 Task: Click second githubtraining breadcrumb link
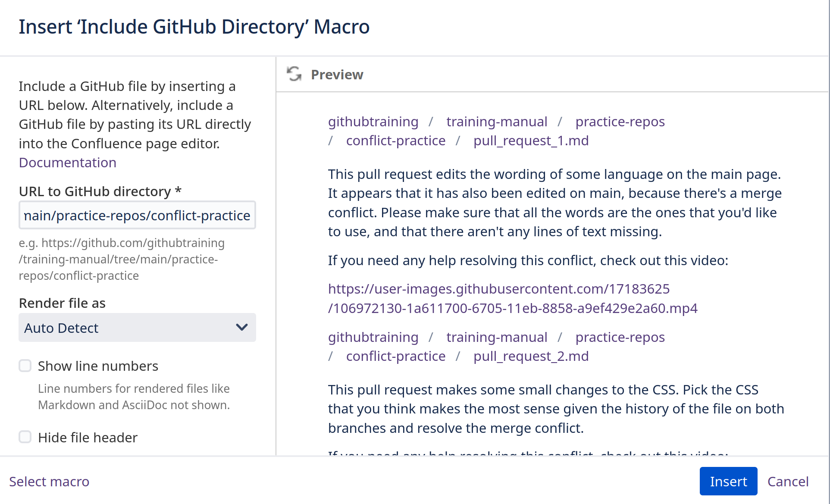pos(373,337)
